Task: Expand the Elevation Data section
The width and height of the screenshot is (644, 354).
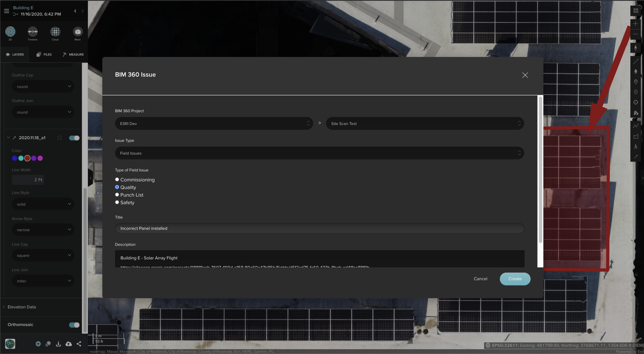Action: [22, 307]
